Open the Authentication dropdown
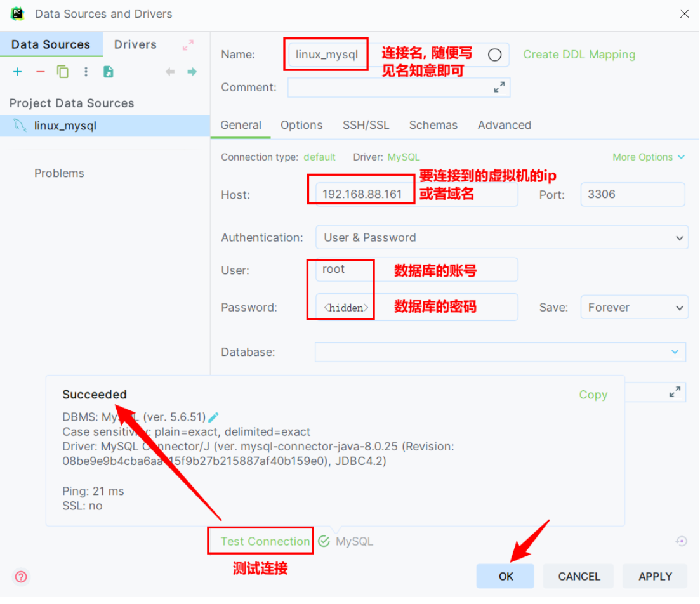Screen dimensions: 700x604 [501, 237]
